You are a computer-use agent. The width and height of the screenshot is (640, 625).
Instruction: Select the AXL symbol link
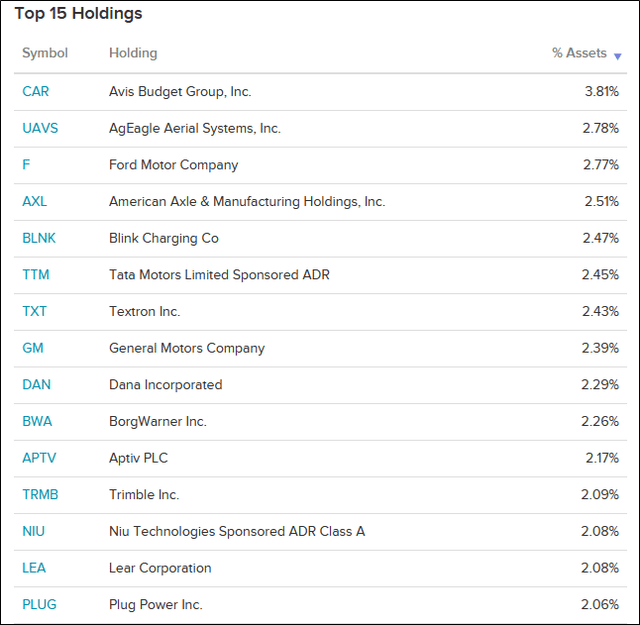pos(34,202)
